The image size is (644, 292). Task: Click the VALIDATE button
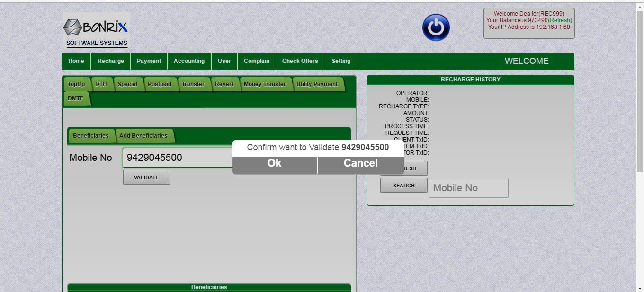point(146,177)
